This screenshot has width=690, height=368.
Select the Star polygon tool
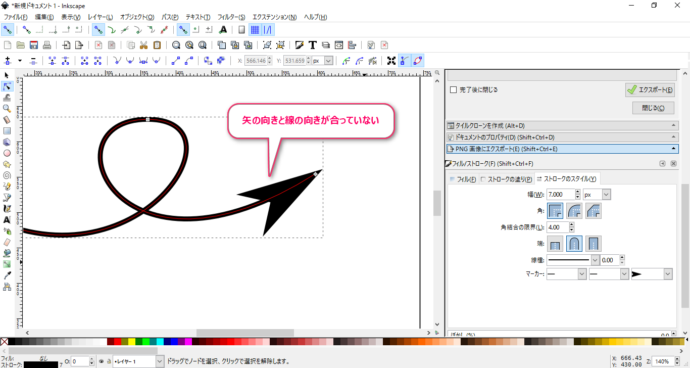[7, 164]
